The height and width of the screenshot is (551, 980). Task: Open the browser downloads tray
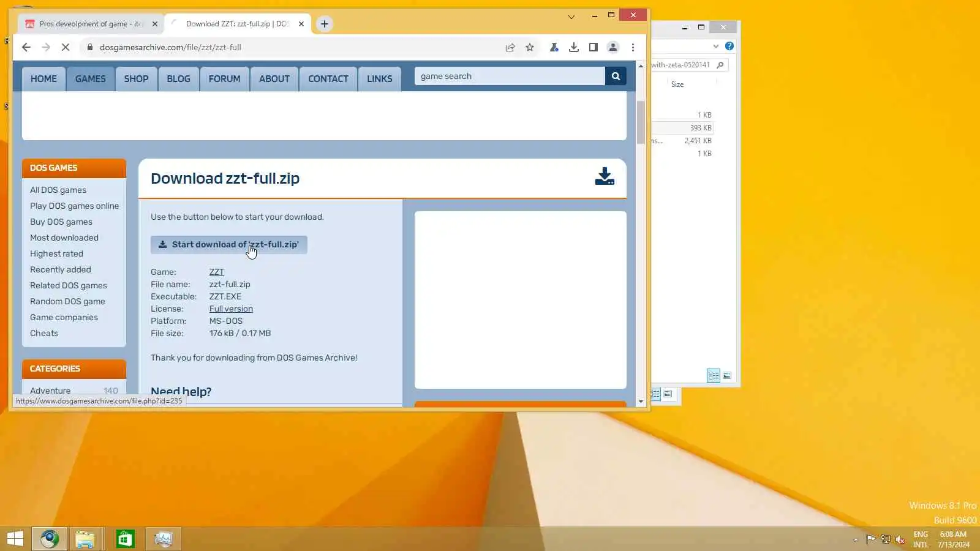(x=574, y=47)
